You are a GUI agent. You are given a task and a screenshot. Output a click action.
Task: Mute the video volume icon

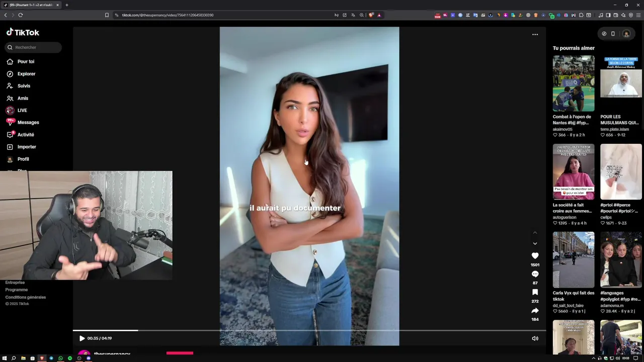pos(535,338)
